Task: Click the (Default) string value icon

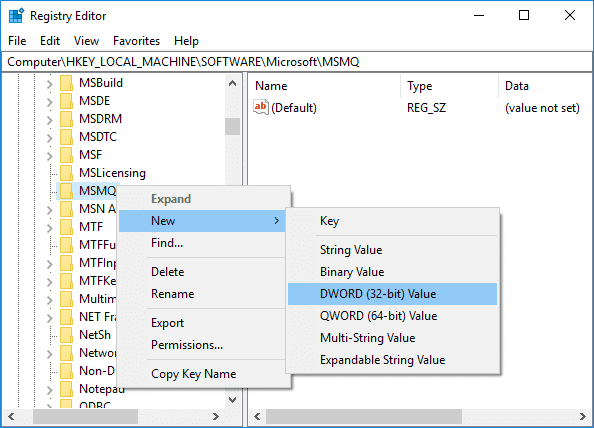Action: point(261,108)
